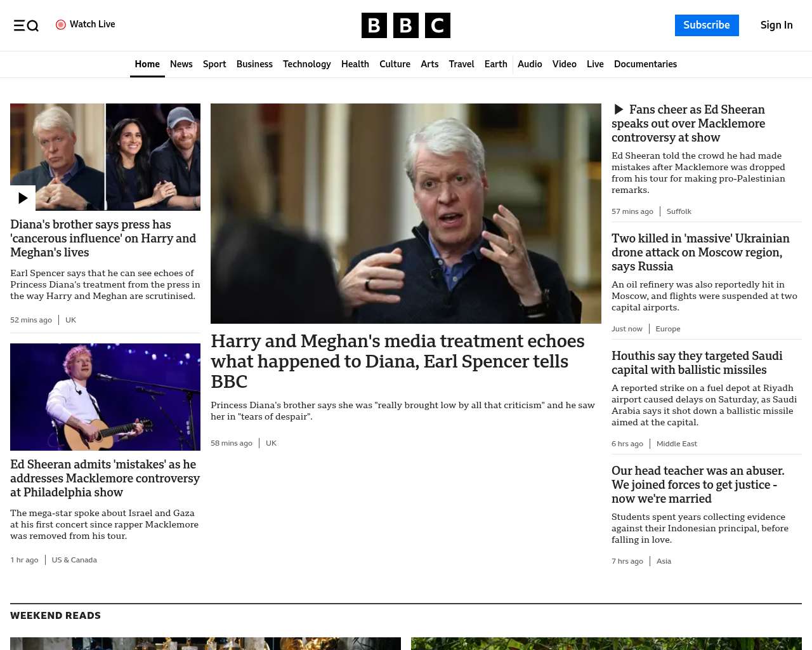Open Two killed in Ukrainian drone attack headline
Viewport: 812px width, 650px height.
(700, 253)
